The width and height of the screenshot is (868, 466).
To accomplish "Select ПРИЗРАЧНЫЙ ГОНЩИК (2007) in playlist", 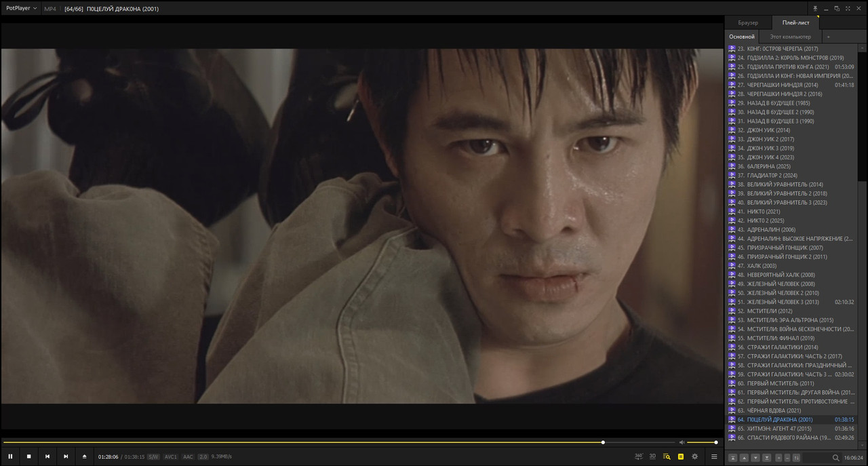I will [x=791, y=248].
